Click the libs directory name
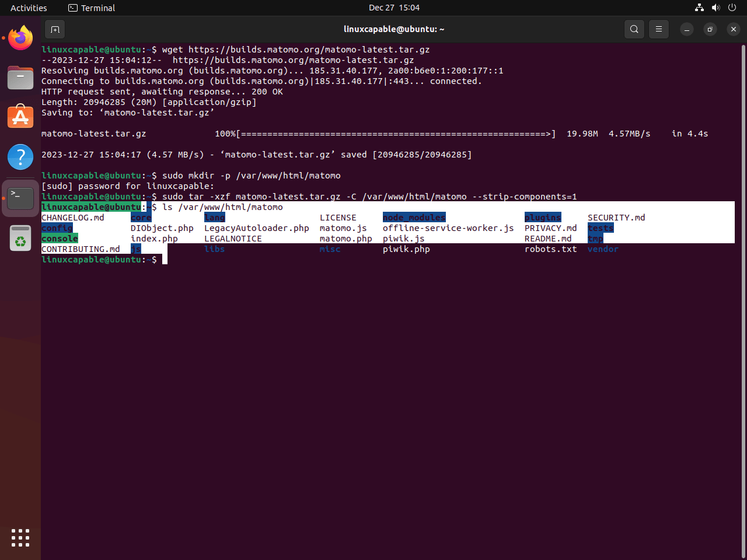Screen dimensions: 747x560 click(215, 249)
